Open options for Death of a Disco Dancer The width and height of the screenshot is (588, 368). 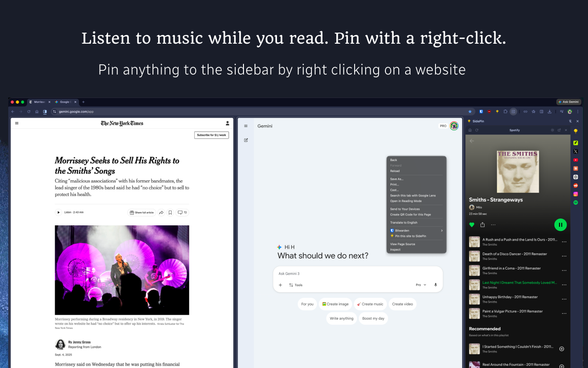pyautogui.click(x=564, y=256)
